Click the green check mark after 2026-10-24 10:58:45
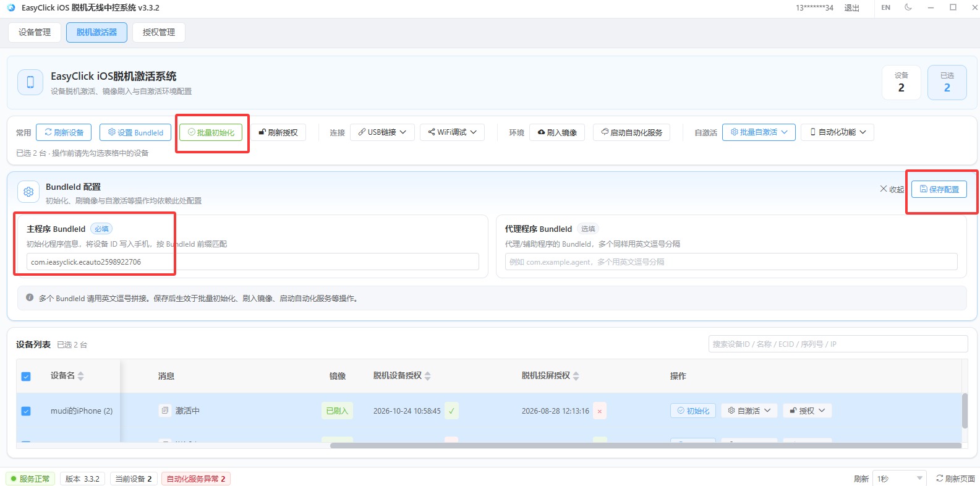This screenshot has width=980, height=486. point(452,411)
